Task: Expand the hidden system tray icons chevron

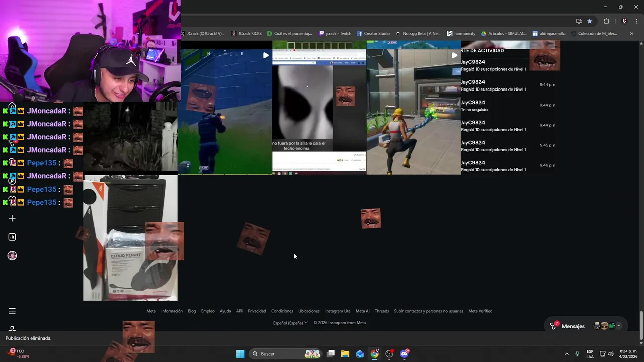Action: 566,354
